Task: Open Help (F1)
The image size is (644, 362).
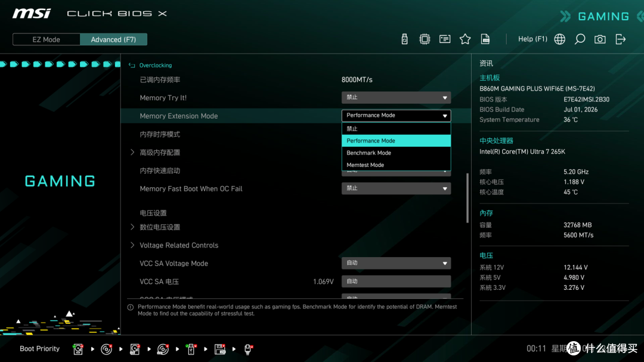Action: pos(532,39)
